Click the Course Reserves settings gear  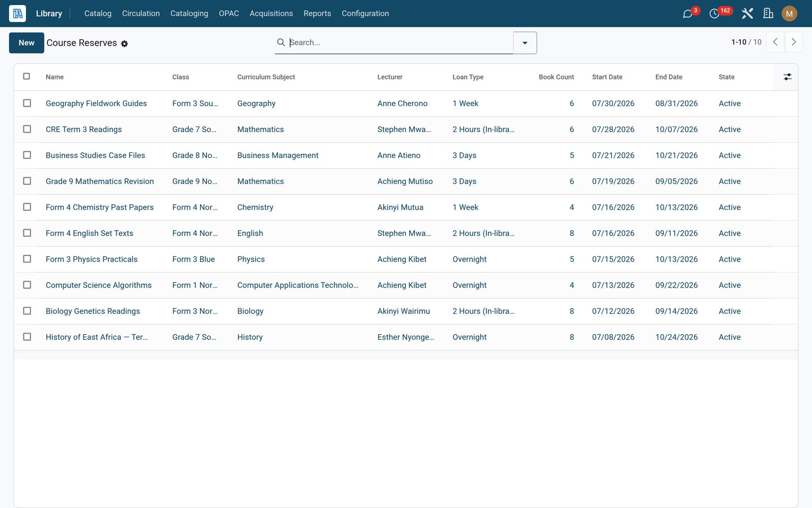(124, 44)
